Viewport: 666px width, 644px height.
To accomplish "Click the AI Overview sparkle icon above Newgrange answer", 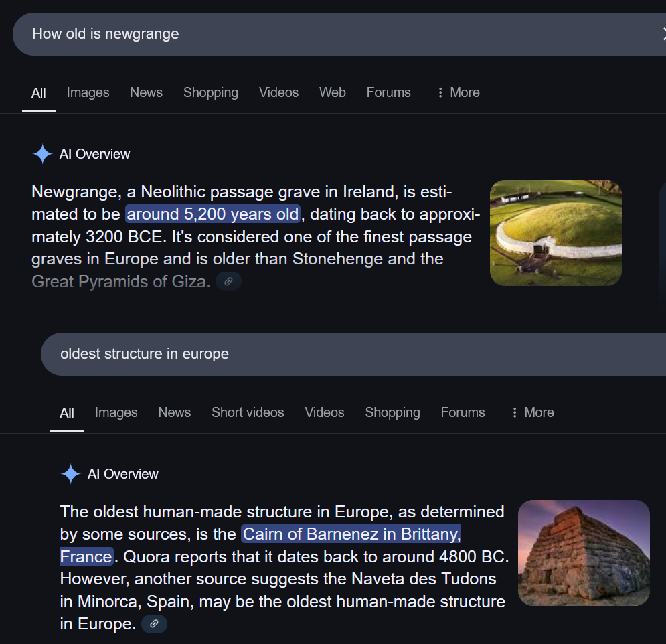I will point(42,154).
